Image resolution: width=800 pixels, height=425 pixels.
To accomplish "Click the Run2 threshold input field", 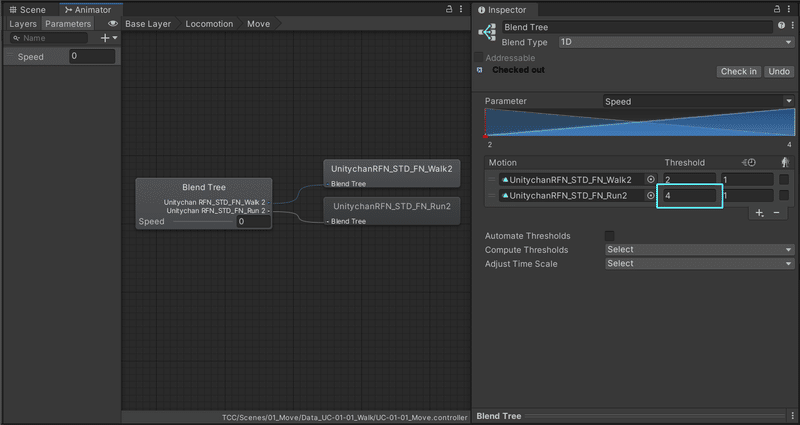I will click(689, 196).
